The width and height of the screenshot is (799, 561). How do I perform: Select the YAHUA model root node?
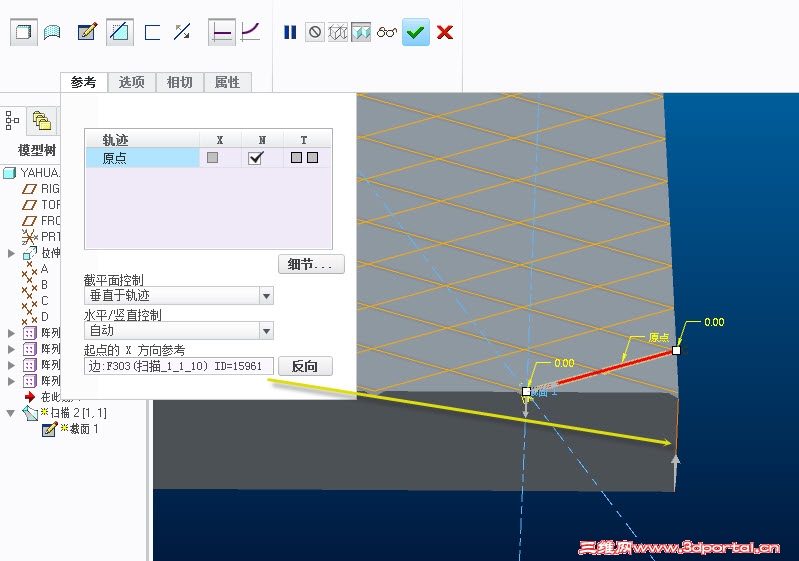[x=32, y=173]
